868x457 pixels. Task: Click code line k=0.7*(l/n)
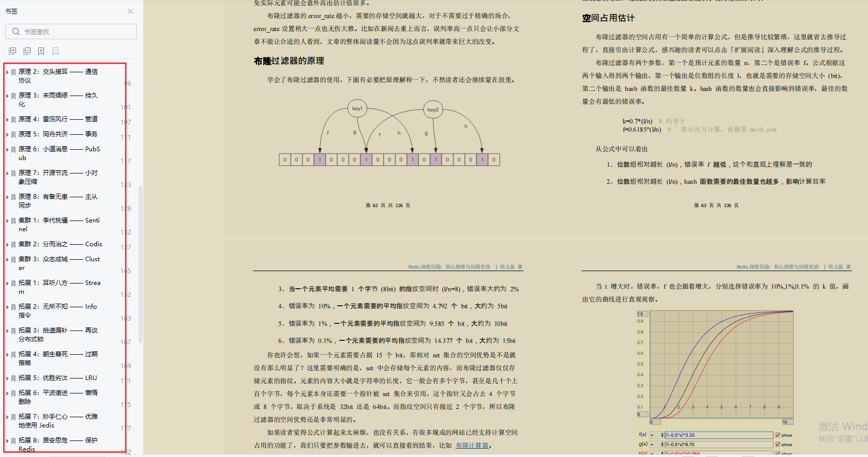point(638,121)
